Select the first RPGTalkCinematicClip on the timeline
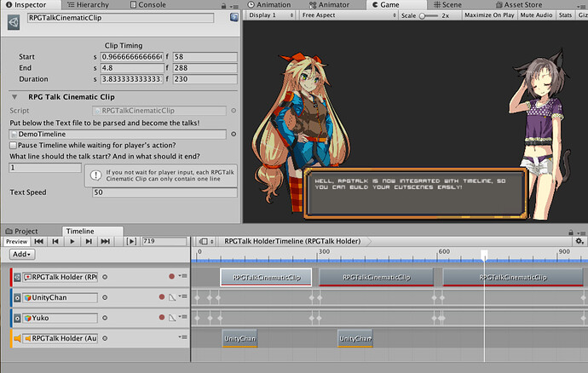588x373 pixels. (x=266, y=278)
